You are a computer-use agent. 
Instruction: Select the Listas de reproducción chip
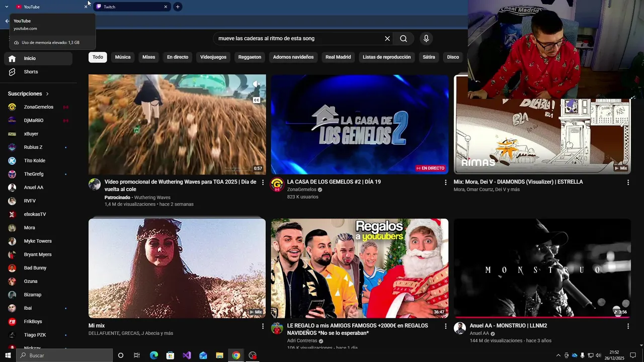click(x=387, y=57)
